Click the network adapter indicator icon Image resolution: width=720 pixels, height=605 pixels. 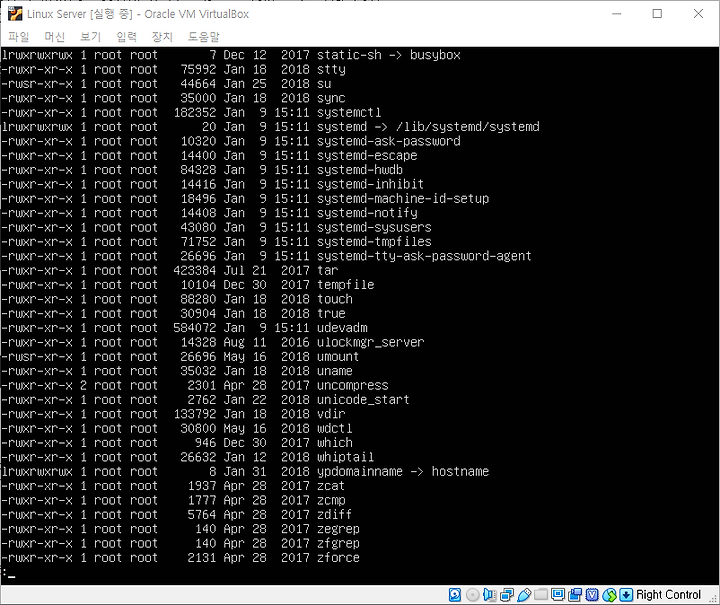[x=506, y=595]
